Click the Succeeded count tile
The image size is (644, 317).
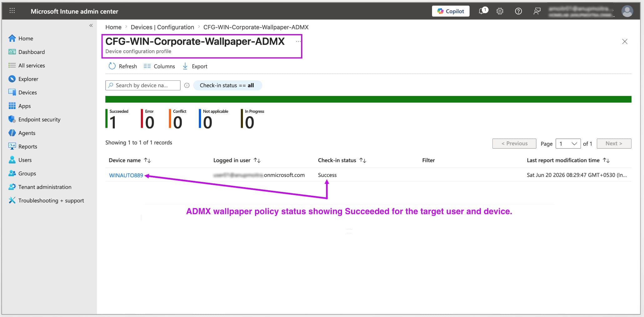[117, 119]
